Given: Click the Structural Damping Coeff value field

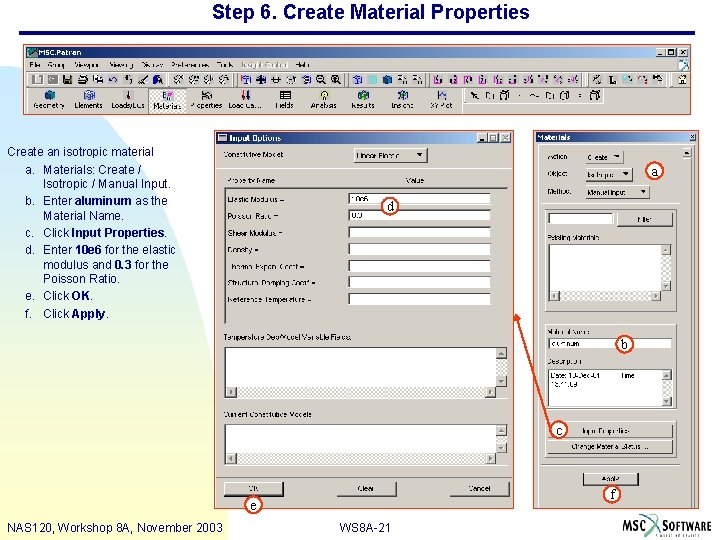Looking at the screenshot, I should point(419,282).
